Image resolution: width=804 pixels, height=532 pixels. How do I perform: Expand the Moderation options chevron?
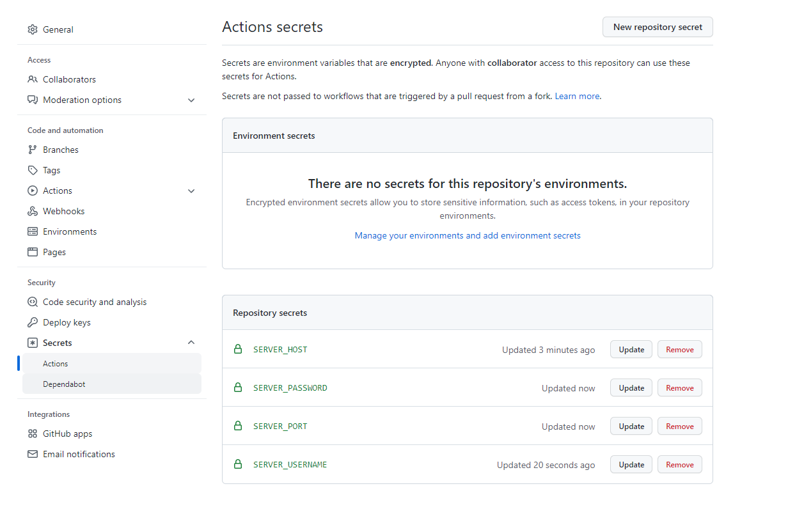[191, 100]
